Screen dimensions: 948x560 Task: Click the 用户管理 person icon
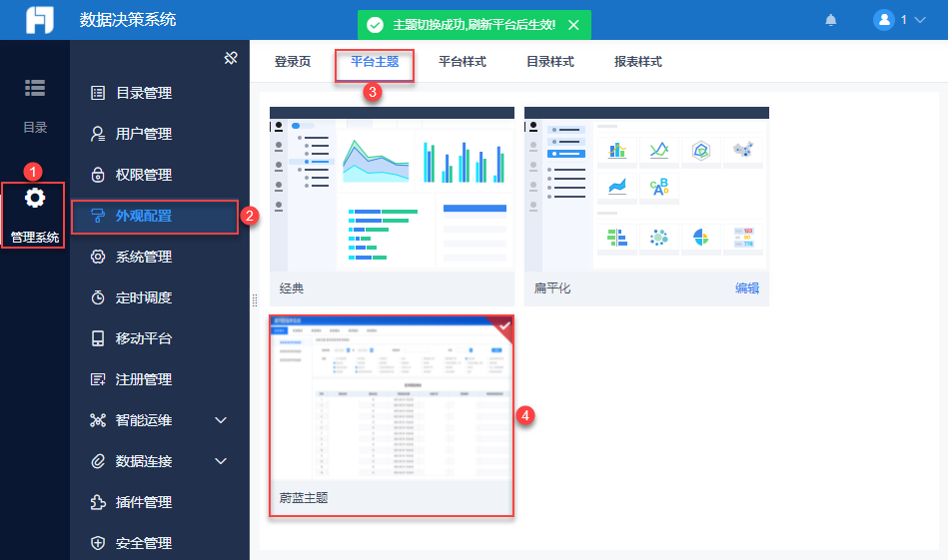click(x=97, y=134)
